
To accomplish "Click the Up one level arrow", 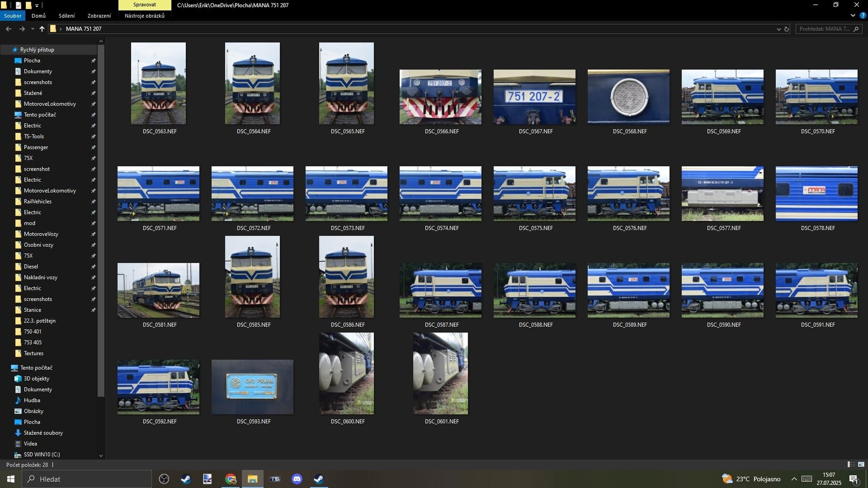I will tap(42, 29).
